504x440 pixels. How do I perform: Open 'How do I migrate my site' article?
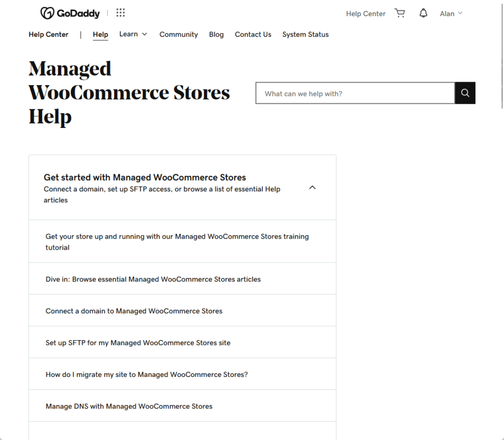pyautogui.click(x=183, y=375)
